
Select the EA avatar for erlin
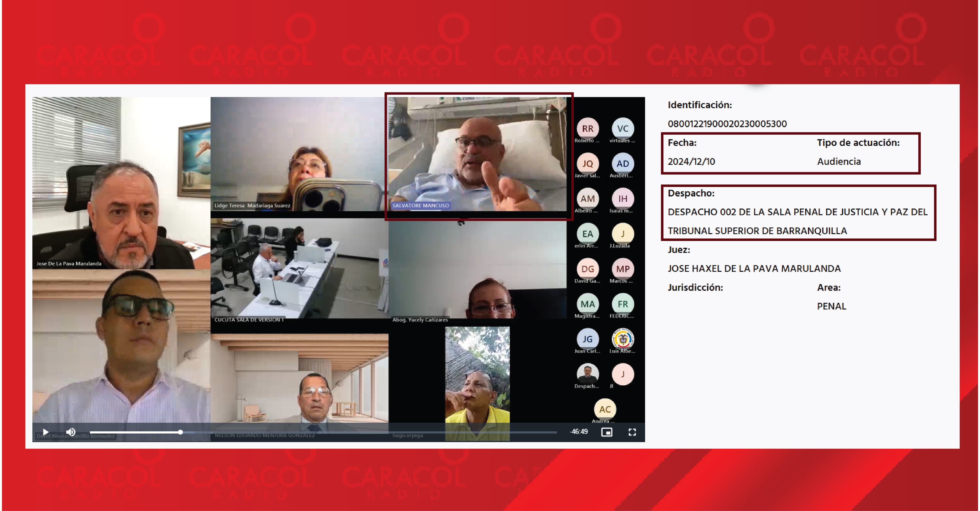pyautogui.click(x=587, y=234)
